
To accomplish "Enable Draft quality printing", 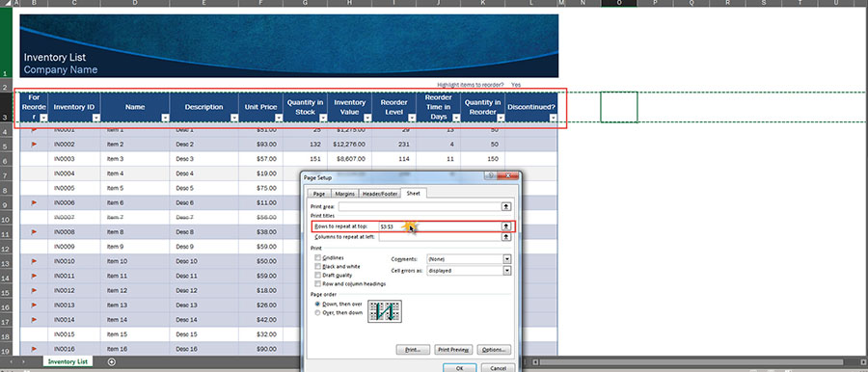I will pos(317,275).
